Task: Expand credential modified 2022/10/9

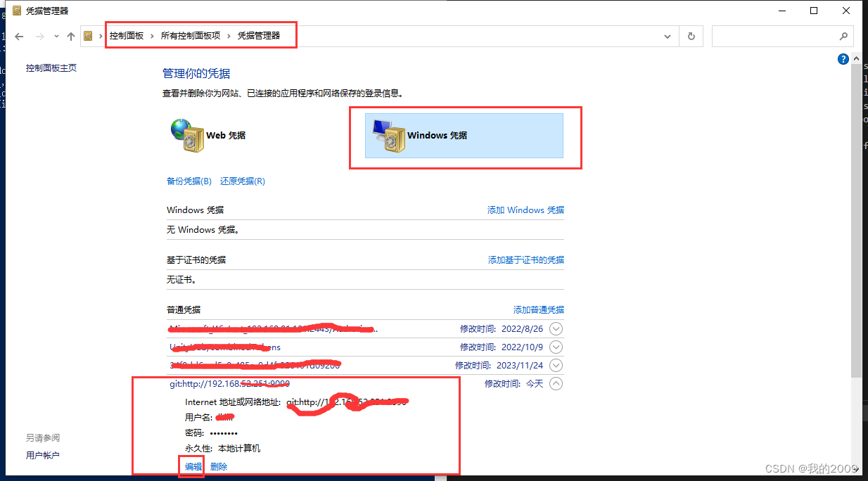Action: (x=556, y=347)
